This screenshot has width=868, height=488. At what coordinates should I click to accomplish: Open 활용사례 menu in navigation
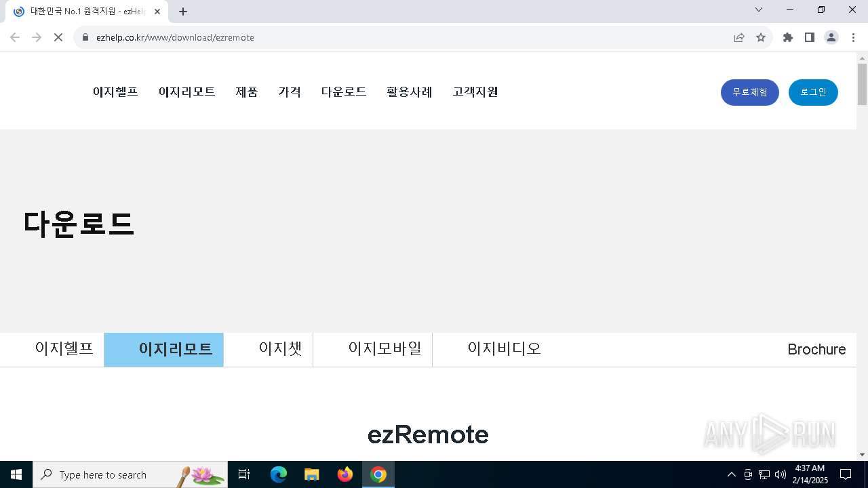(410, 92)
